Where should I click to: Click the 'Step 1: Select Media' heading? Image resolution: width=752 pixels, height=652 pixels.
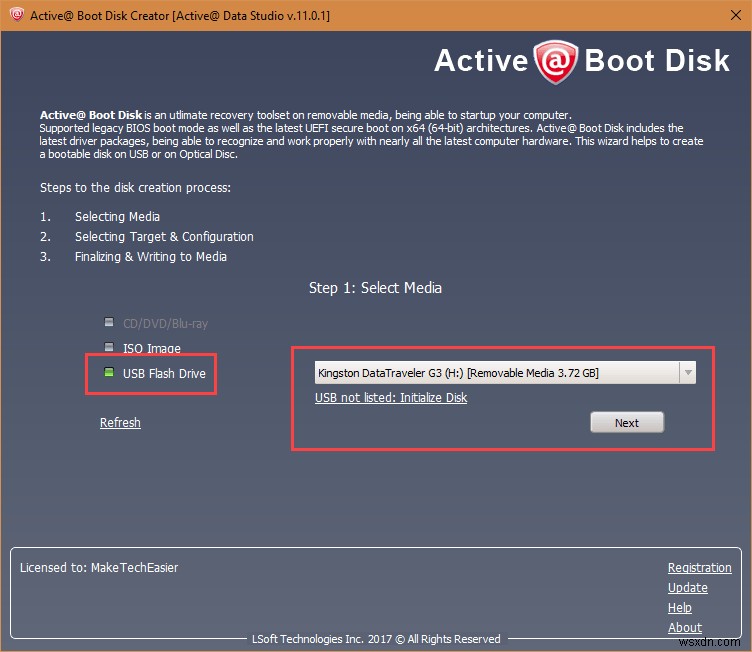376,288
